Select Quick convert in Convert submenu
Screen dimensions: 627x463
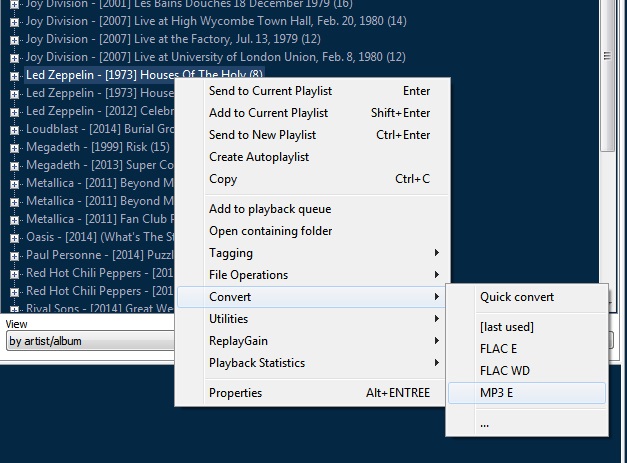tap(527, 297)
